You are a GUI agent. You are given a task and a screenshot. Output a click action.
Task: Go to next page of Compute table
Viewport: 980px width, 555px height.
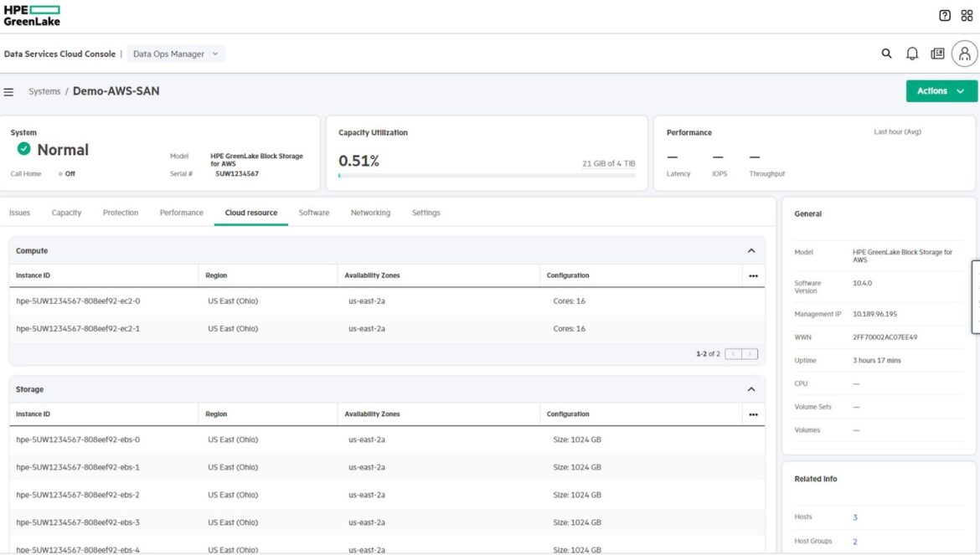[750, 354]
